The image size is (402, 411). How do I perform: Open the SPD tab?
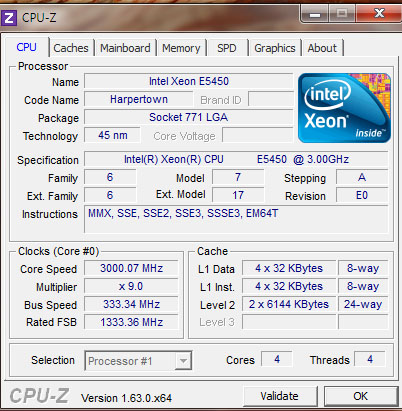[x=227, y=48]
